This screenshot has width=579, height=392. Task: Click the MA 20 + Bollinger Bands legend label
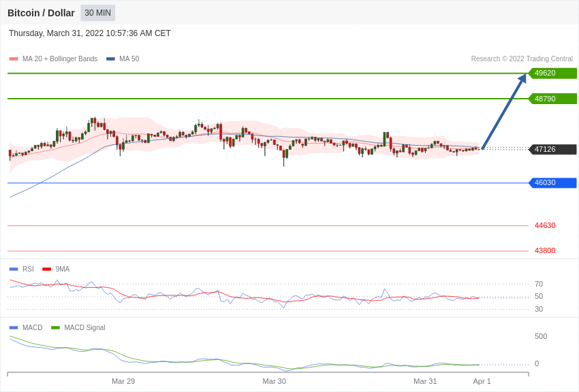(60, 59)
